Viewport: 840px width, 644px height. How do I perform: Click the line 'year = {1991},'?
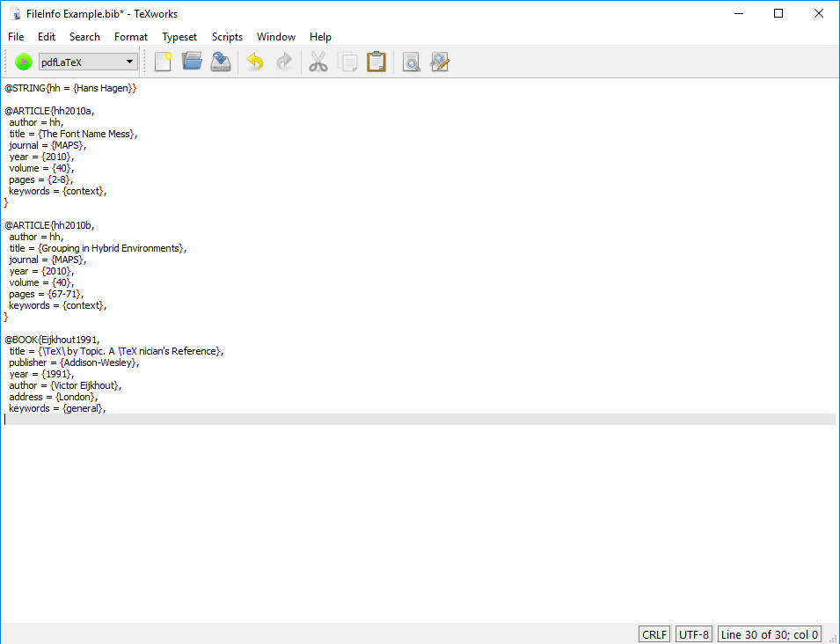(41, 374)
